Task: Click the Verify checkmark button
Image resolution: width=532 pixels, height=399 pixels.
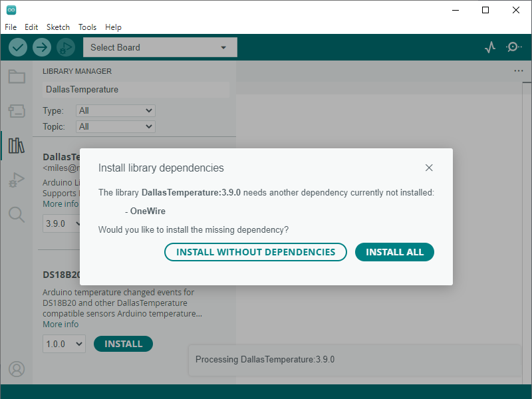Action: point(18,47)
